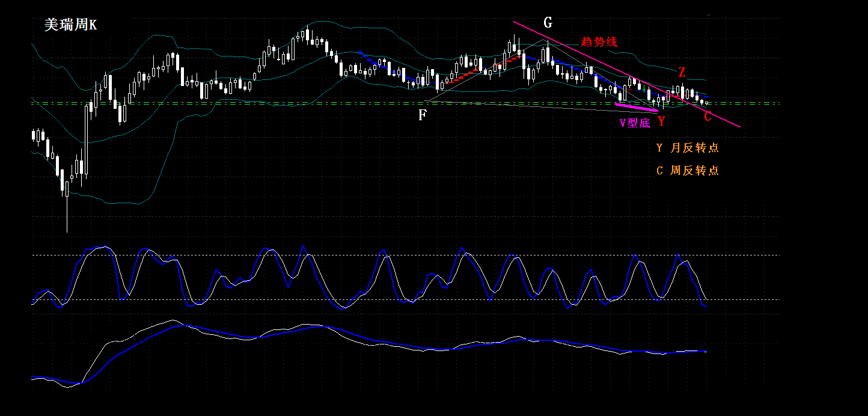The height and width of the screenshot is (416, 868).
Task: Select the white G label at chart peak
Action: 548,23
